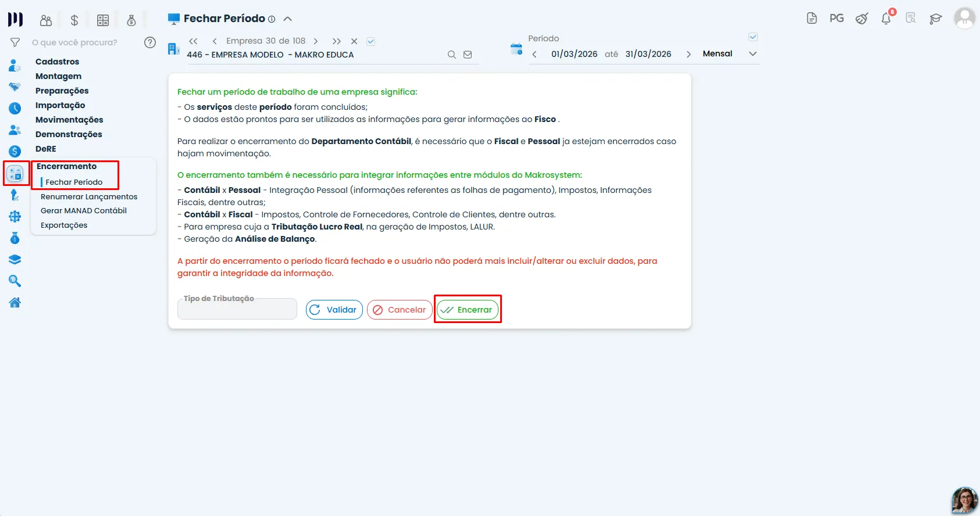
Task: Jump to the first company
Action: 194,41
